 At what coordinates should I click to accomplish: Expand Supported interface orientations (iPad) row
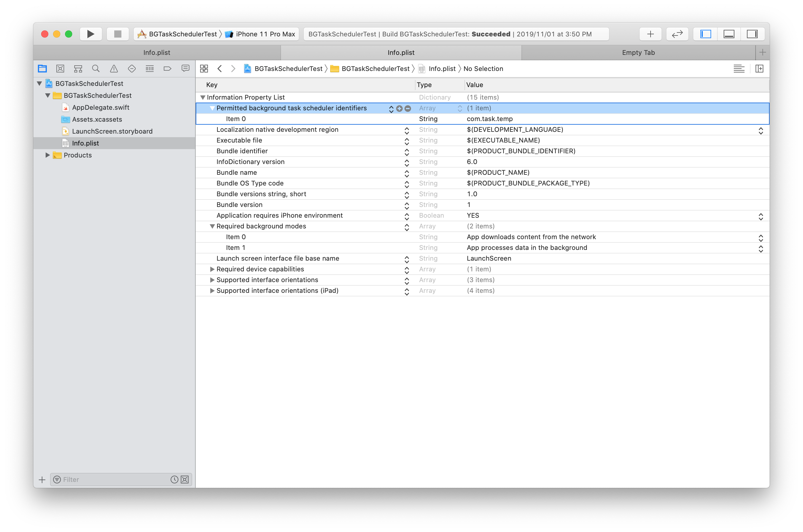212,291
